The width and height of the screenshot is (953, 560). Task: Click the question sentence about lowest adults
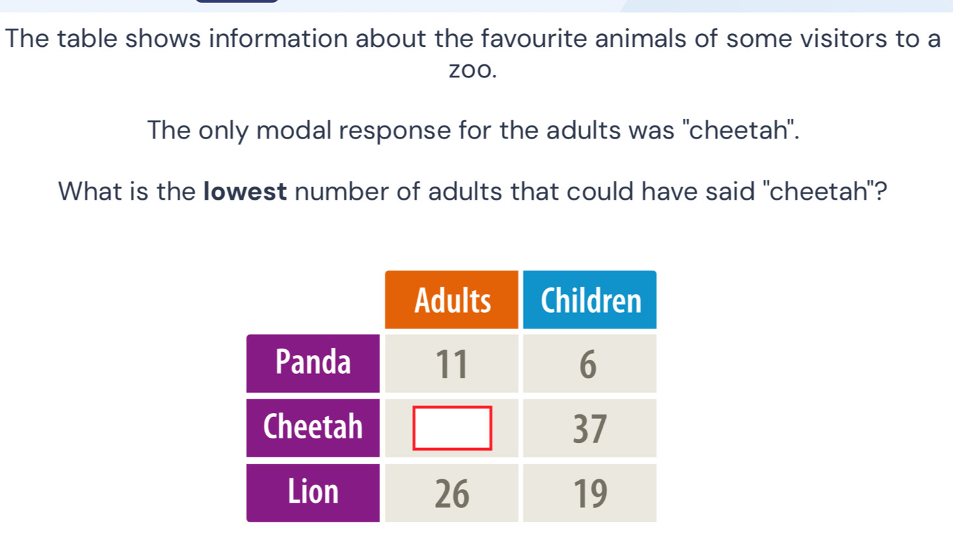(x=472, y=191)
